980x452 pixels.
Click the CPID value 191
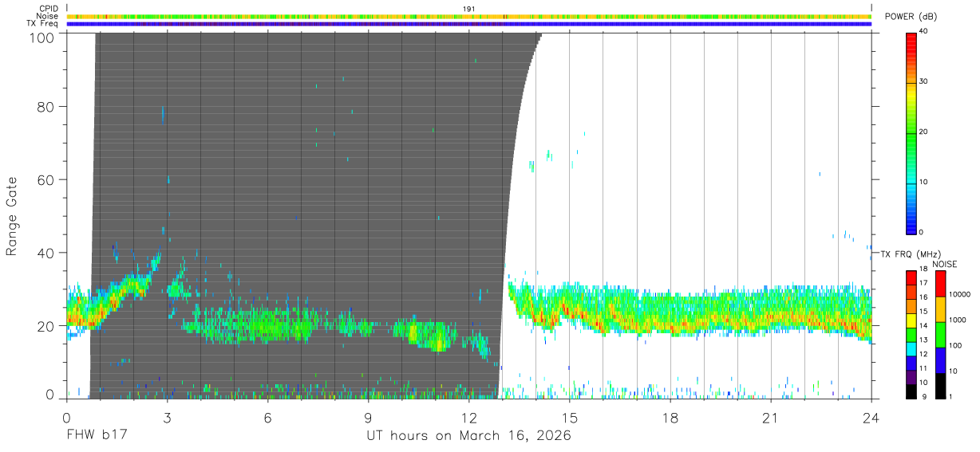[x=469, y=9]
